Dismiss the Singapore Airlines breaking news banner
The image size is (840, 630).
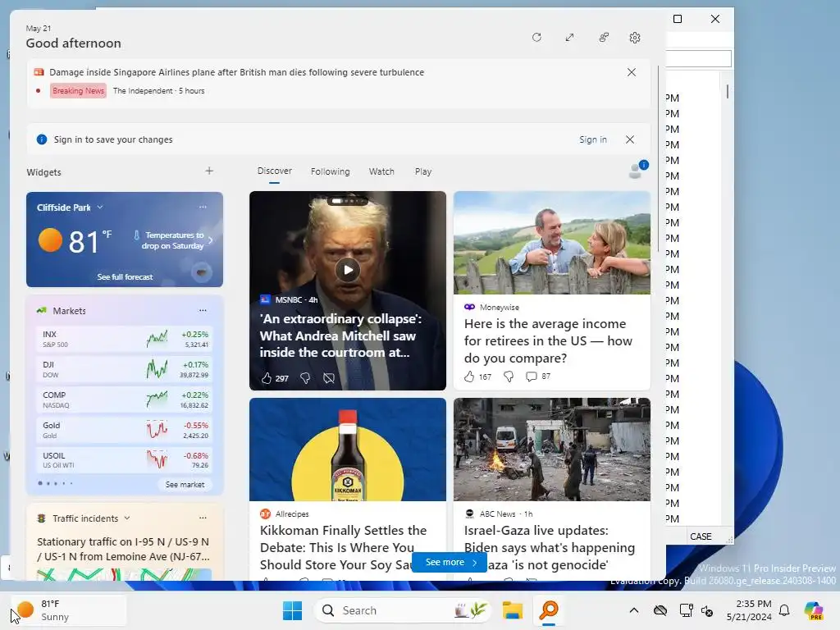[x=632, y=72]
